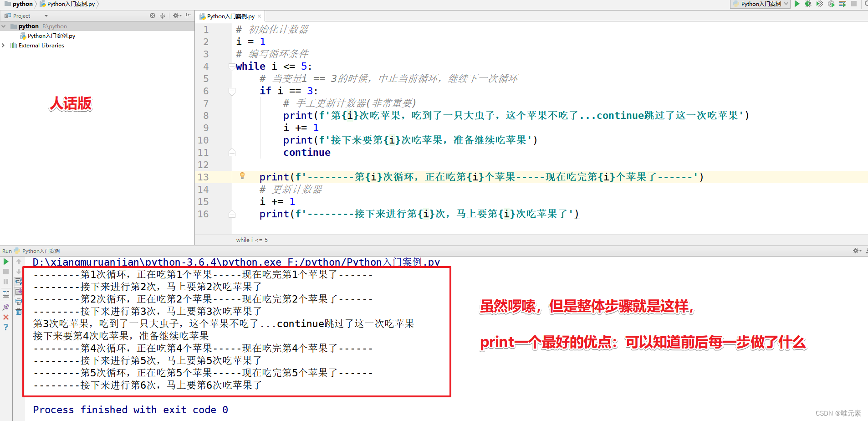Fold the if block at line 6
The width and height of the screenshot is (868, 421).
click(232, 91)
